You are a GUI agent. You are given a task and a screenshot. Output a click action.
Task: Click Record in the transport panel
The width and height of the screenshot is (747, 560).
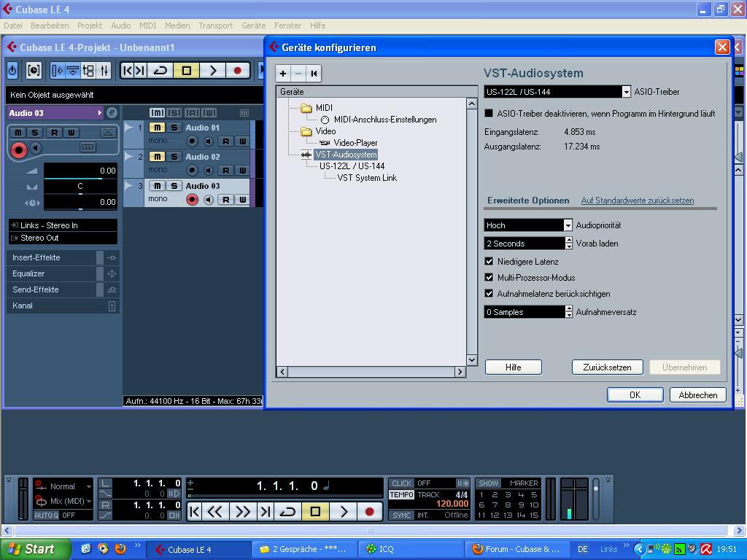click(369, 512)
